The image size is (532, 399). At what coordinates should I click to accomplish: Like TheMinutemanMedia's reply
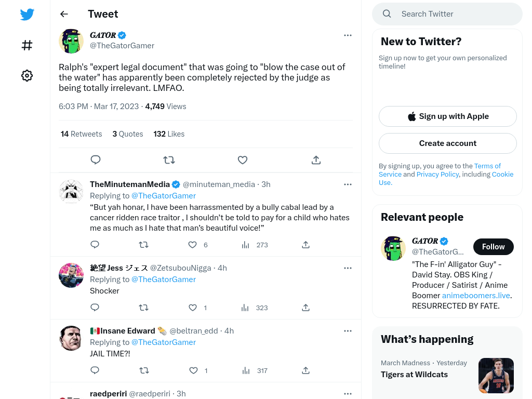tap(192, 245)
